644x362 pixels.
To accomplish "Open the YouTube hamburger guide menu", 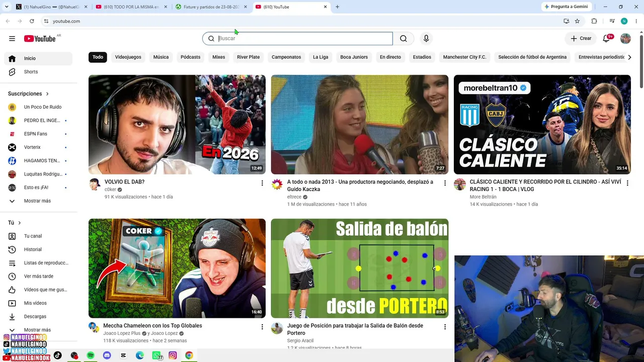I will click(12, 39).
